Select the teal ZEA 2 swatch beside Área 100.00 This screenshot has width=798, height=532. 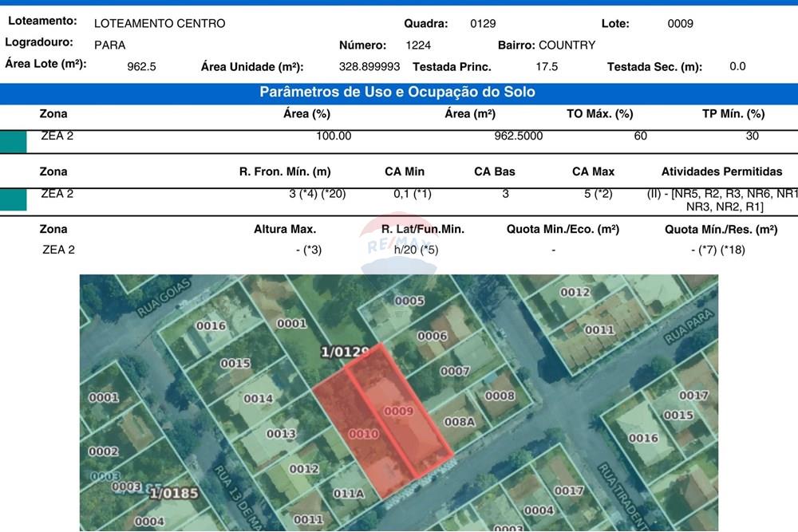(x=13, y=142)
